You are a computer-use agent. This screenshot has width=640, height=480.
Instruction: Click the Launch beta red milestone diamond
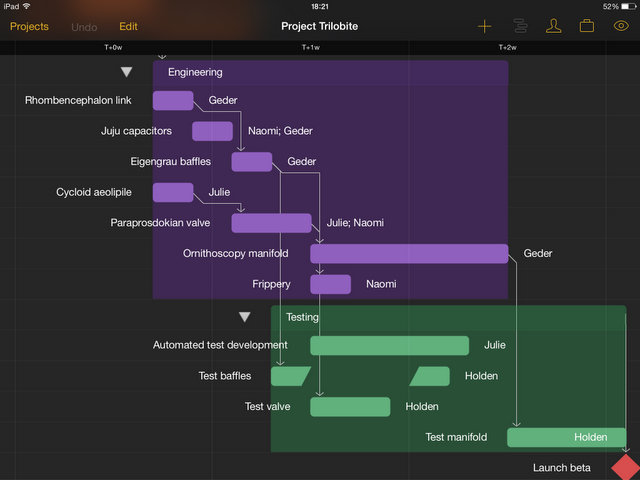pyautogui.click(x=626, y=467)
